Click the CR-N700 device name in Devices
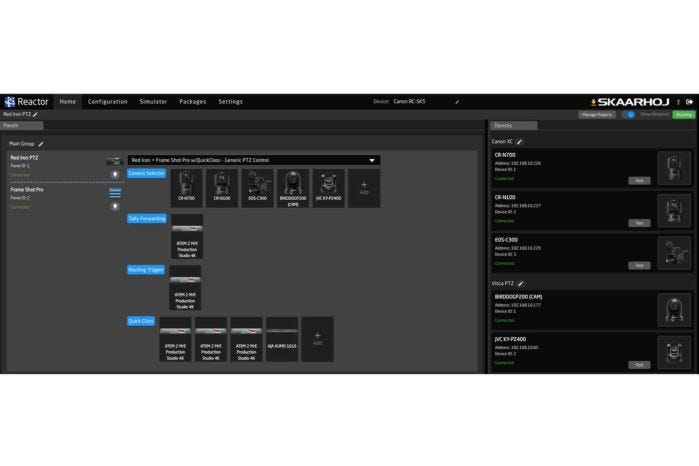Screen dimensions: 699x466 coord(505,155)
